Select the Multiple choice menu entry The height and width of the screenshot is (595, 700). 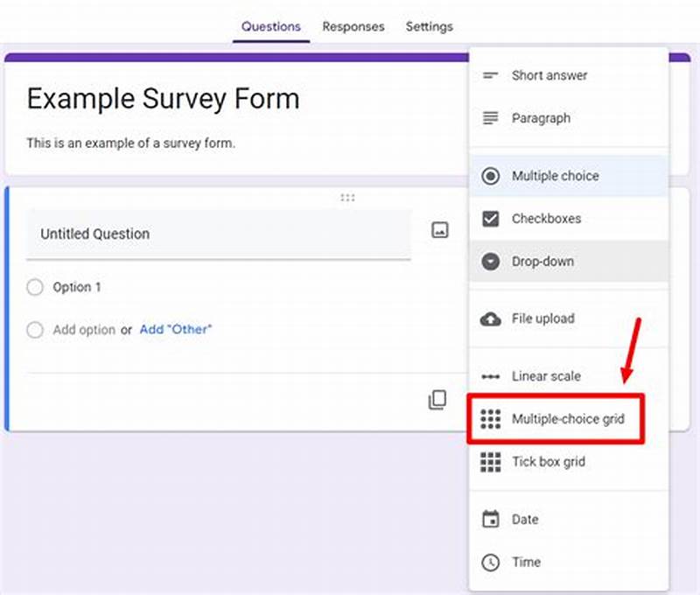pos(554,175)
